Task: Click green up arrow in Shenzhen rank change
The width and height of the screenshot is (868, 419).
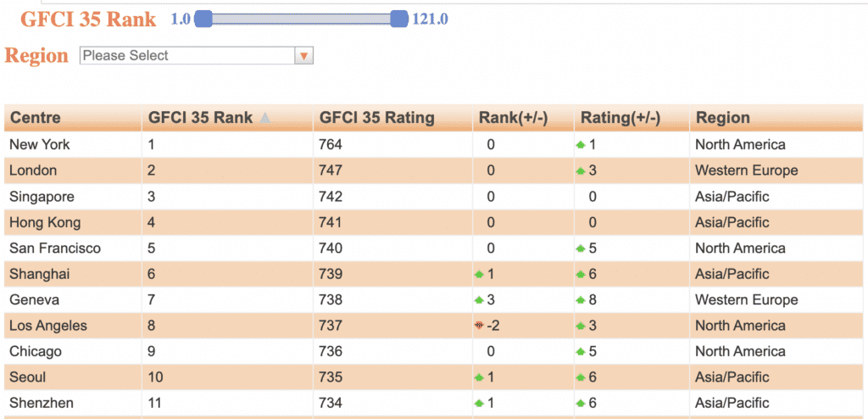Action: pos(479,404)
